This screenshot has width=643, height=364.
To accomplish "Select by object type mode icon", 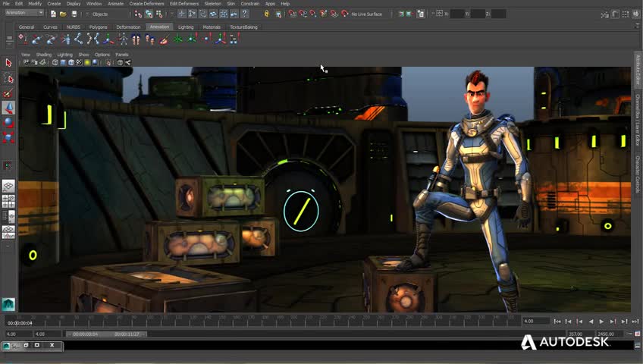I will pyautogui.click(x=149, y=14).
